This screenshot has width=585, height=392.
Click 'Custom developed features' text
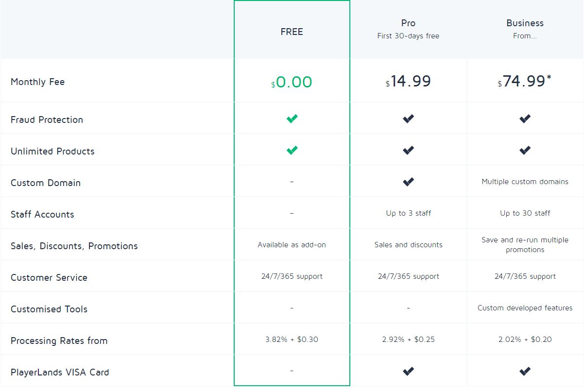click(x=525, y=308)
